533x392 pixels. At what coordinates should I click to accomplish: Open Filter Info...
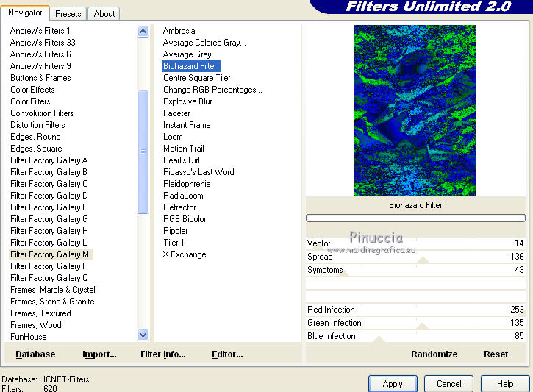pyautogui.click(x=162, y=354)
